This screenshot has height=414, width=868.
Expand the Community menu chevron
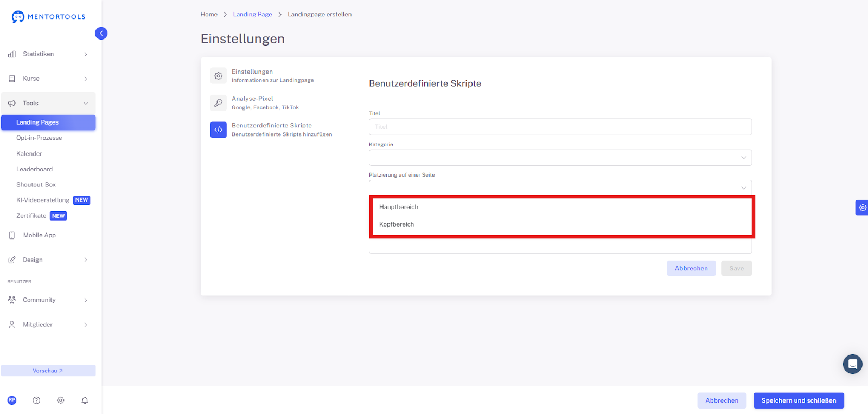tap(86, 300)
